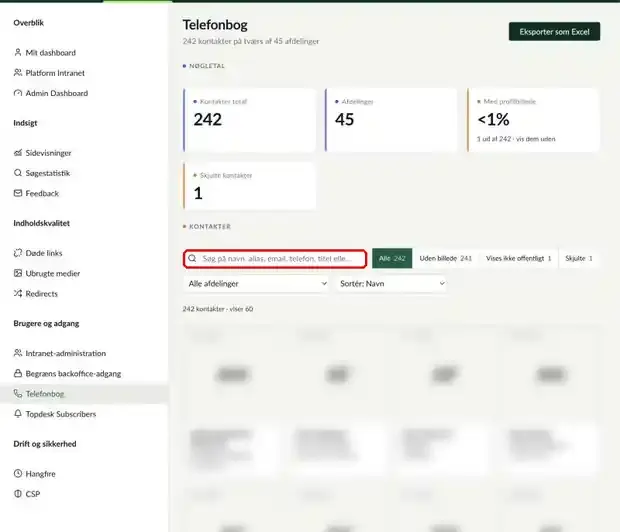620x532 pixels.
Task: Click the people icon beside Platform Intranet
Action: click(x=18, y=72)
